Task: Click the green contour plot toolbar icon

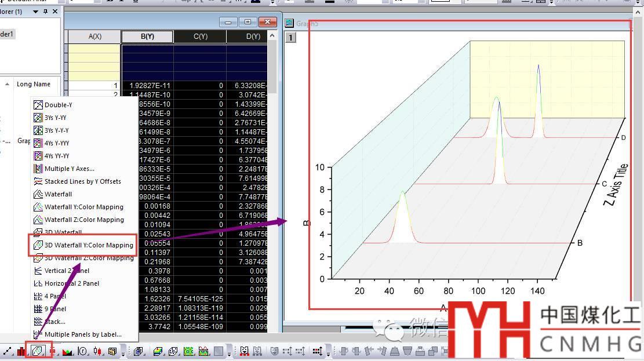Action: pos(188,351)
